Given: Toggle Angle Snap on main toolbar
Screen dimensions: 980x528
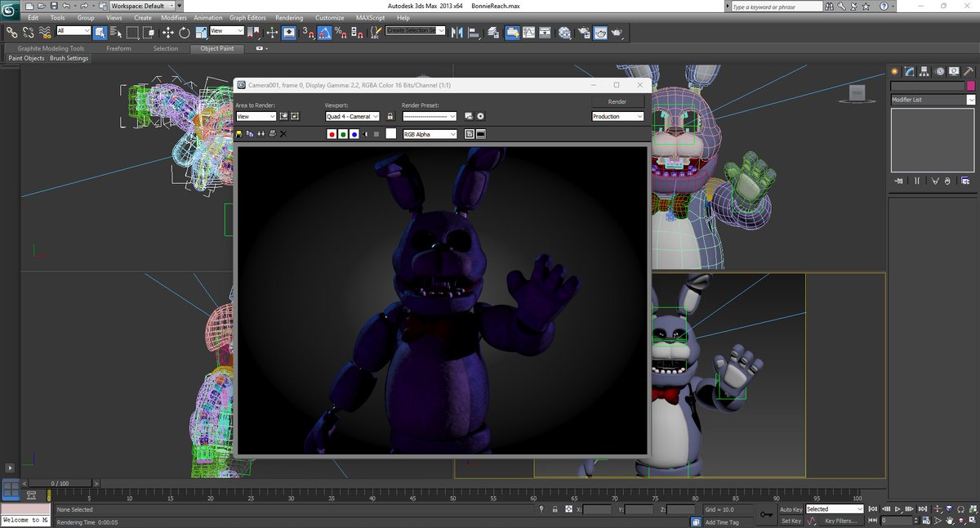Looking at the screenshot, I should click(x=324, y=33).
